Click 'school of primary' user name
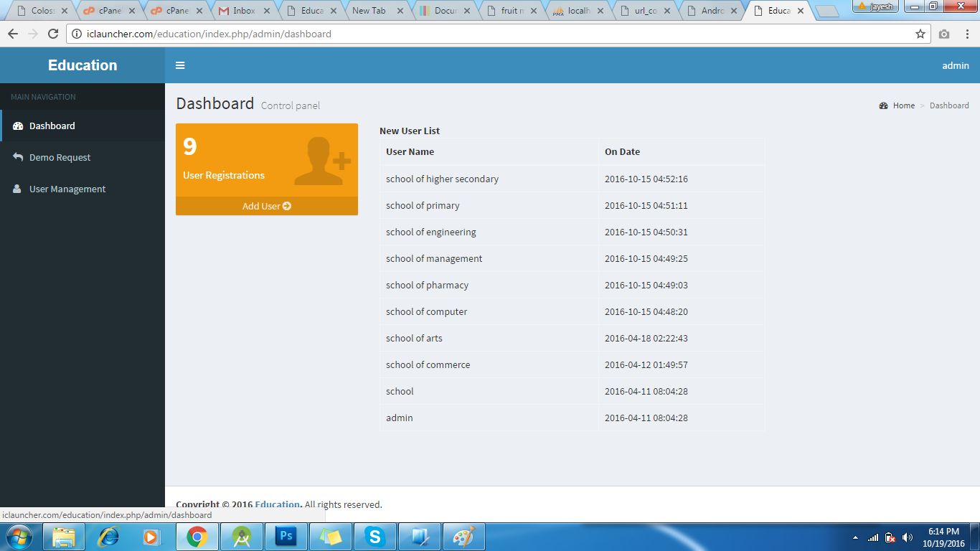 423,205
